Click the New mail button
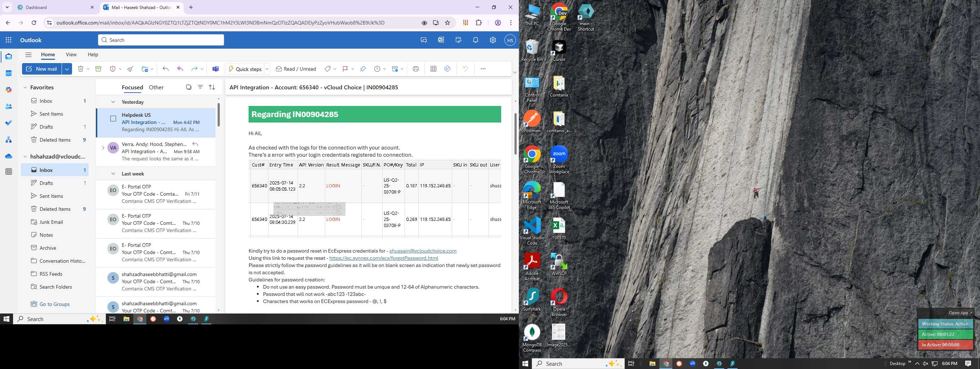 [42, 69]
